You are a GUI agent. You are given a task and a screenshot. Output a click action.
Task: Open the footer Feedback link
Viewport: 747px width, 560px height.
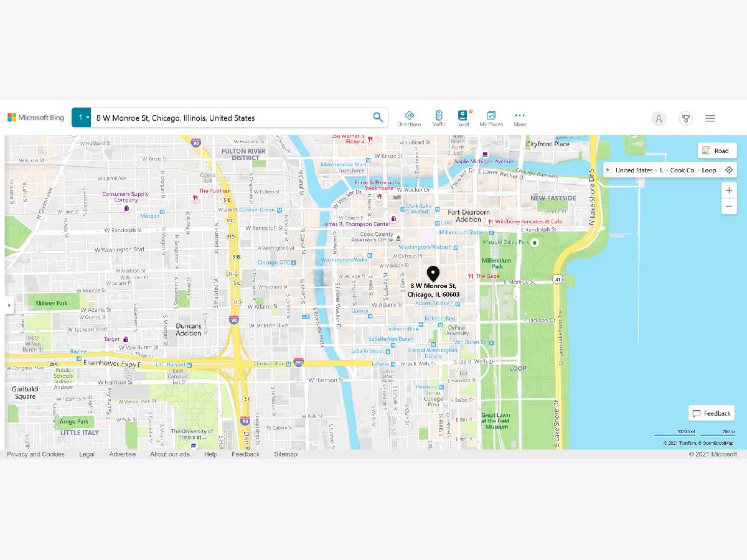click(x=245, y=454)
